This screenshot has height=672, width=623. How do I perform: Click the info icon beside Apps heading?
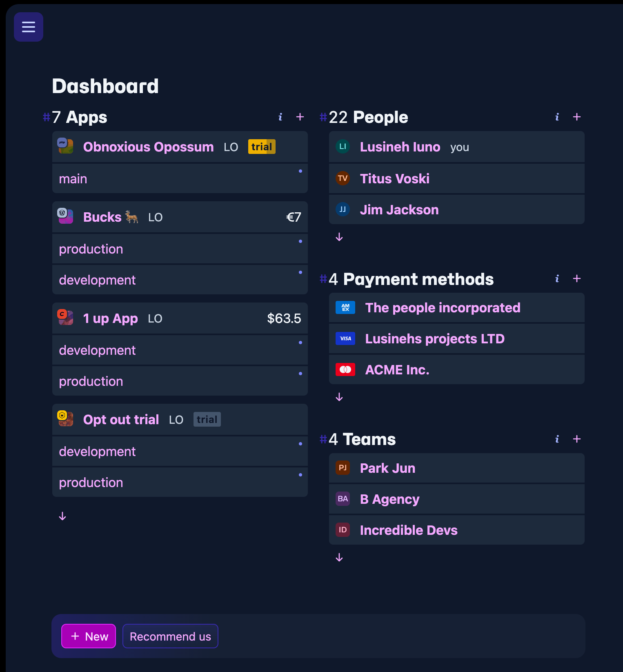pos(280,117)
